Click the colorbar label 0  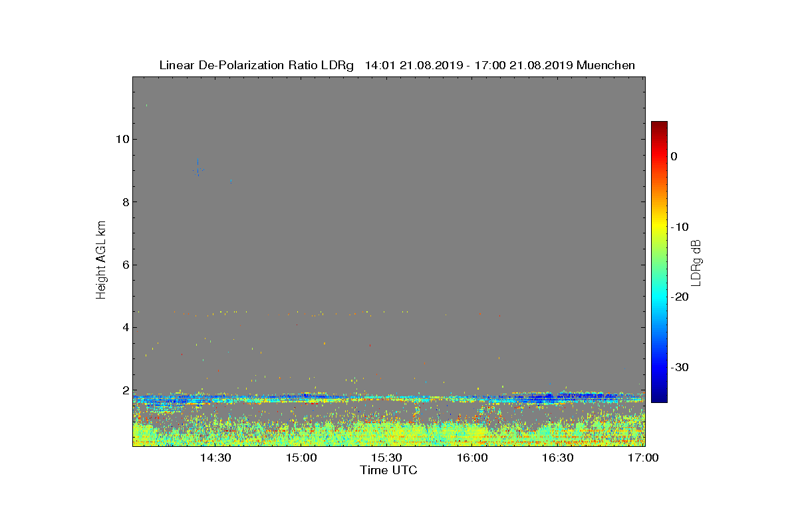click(x=674, y=156)
